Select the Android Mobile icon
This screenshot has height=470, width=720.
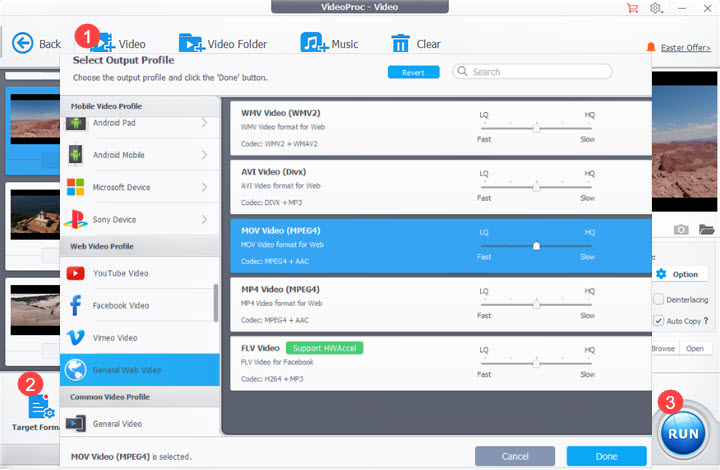click(x=75, y=155)
